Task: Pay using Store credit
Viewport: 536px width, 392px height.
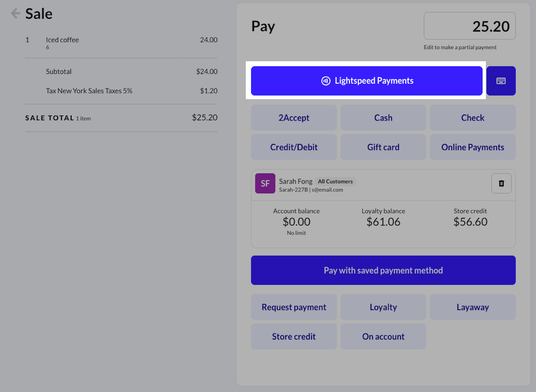Action: (x=294, y=336)
